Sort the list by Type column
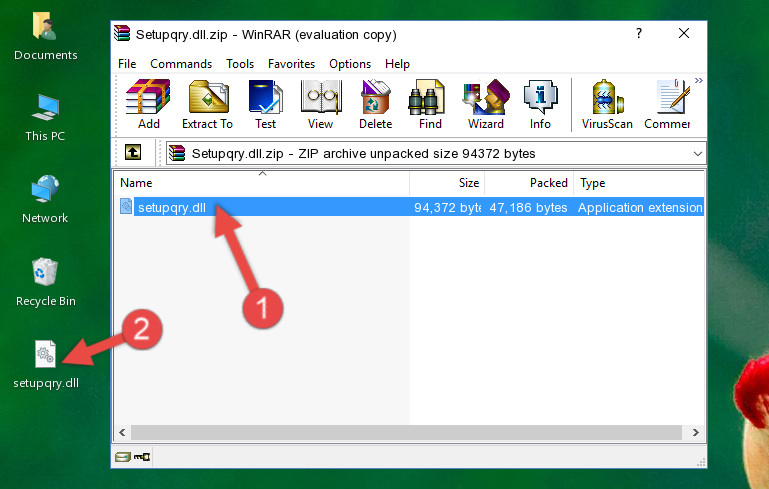The image size is (769, 489). (x=639, y=183)
